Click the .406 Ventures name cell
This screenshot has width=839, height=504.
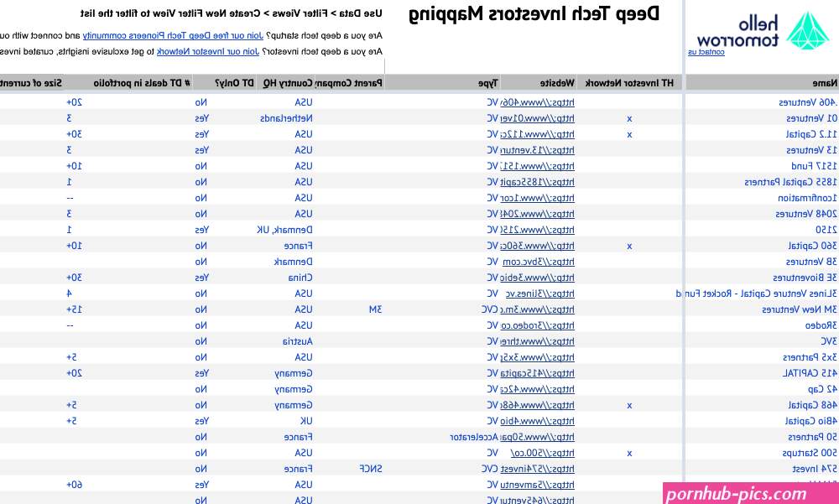tap(808, 102)
